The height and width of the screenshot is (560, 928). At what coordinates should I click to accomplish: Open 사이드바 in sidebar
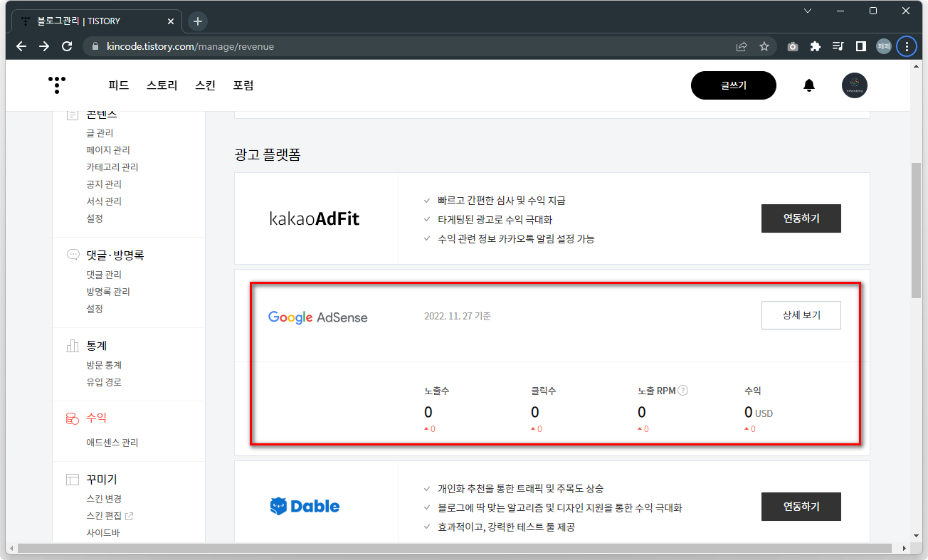104,533
